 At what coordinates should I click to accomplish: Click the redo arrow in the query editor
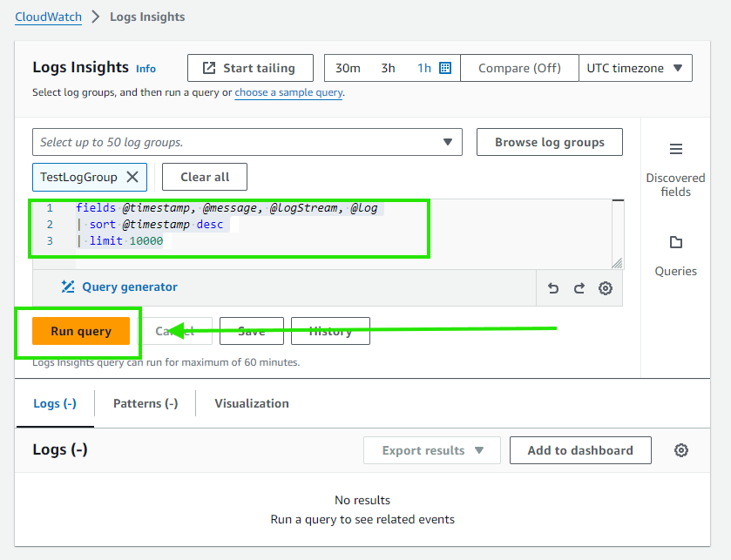[579, 287]
